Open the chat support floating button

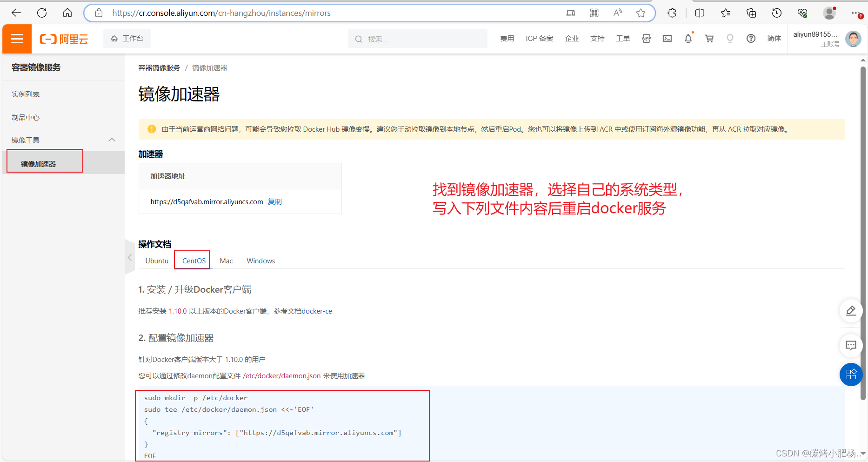[x=851, y=345]
